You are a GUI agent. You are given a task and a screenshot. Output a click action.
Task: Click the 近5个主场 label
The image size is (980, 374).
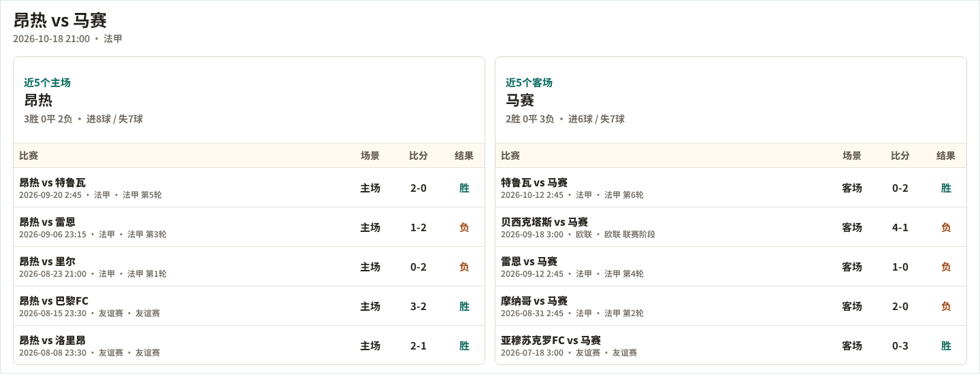coord(47,82)
